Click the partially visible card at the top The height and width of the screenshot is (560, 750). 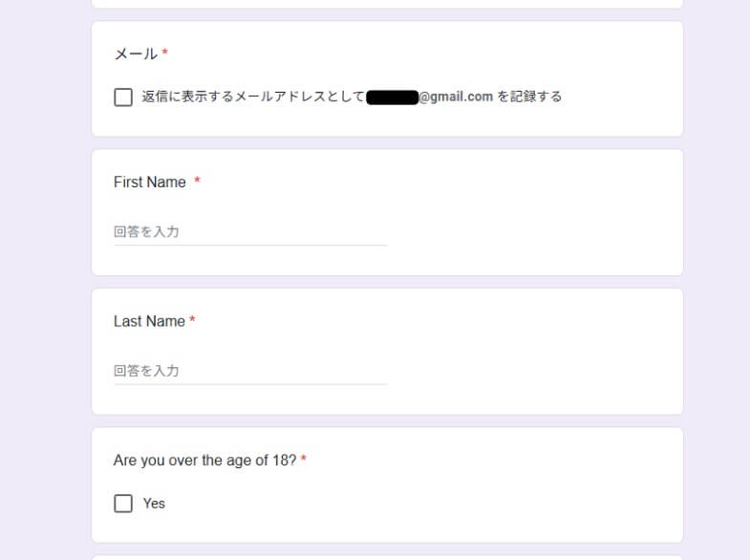pyautogui.click(x=387, y=4)
